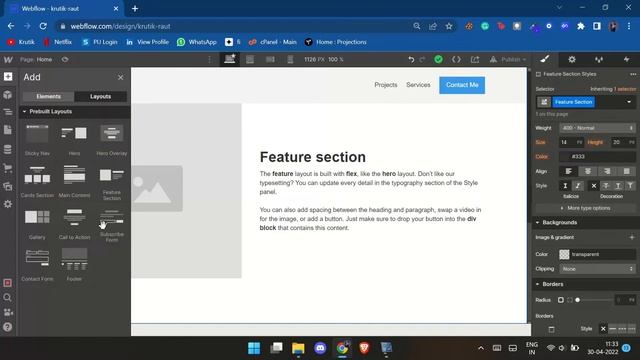Open the element Settings gear tab
Image resolution: width=640 pixels, height=360 pixels.
(572, 59)
